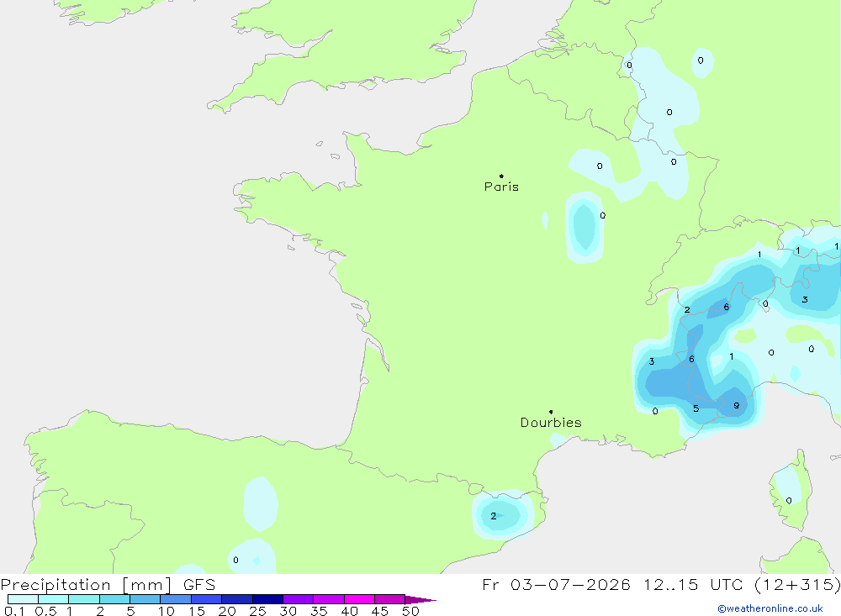Click the legend scale number '30'

(x=288, y=611)
